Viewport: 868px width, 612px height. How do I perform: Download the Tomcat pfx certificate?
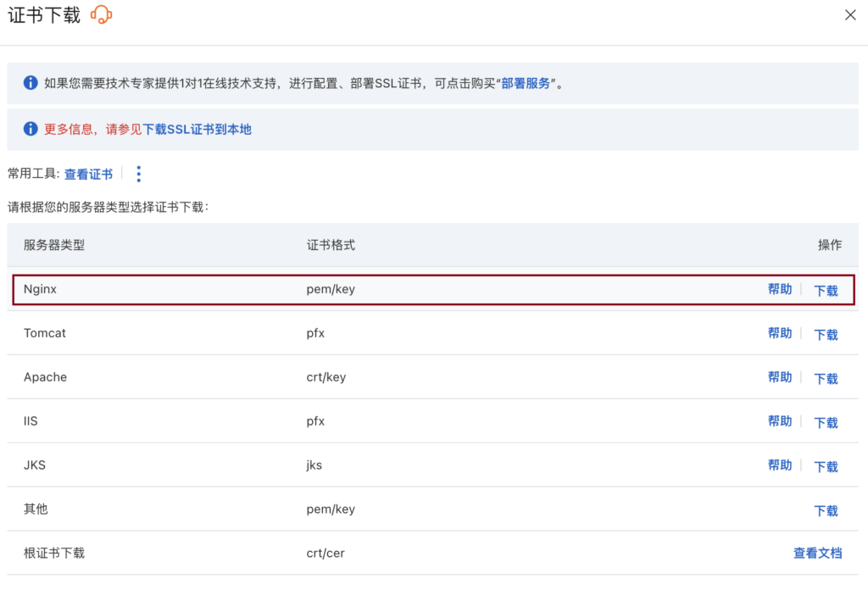[826, 334]
